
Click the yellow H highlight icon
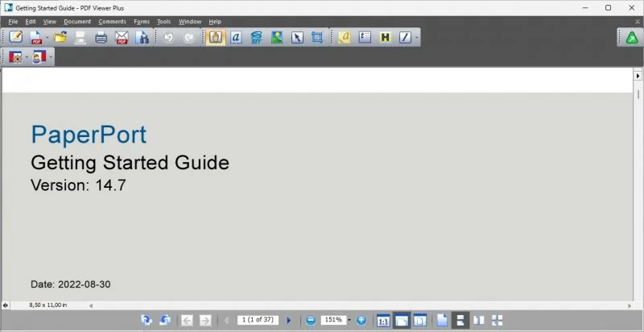[386, 37]
